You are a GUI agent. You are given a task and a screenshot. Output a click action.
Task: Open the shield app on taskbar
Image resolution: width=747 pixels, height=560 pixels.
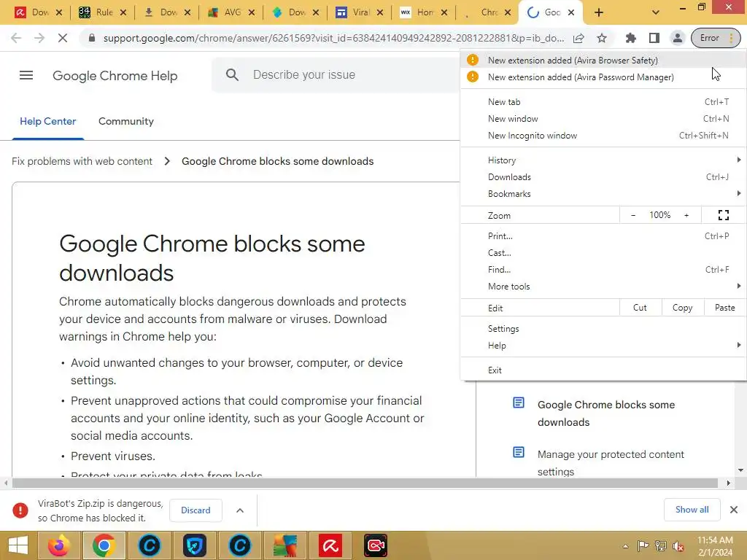coord(194,545)
